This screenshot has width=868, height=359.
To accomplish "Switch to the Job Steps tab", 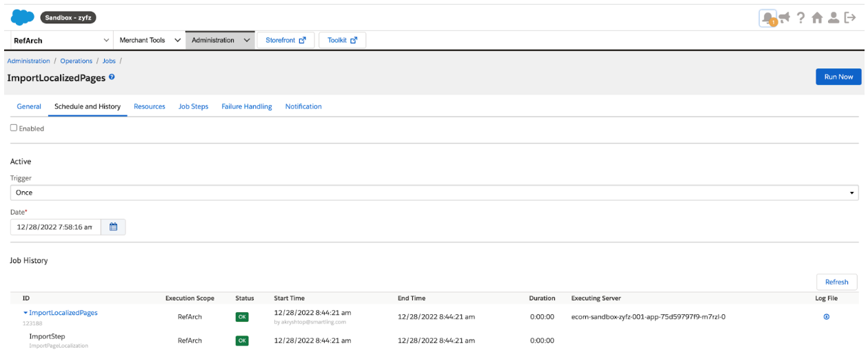I will (x=193, y=106).
